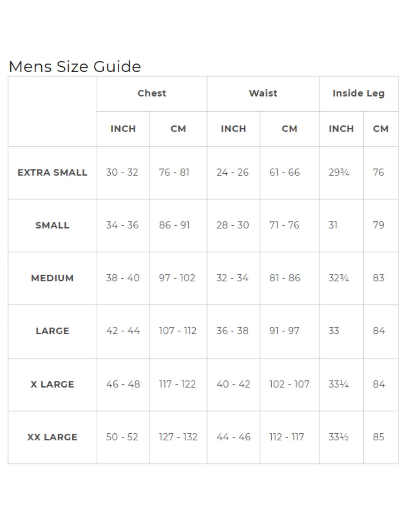Image resolution: width=410 pixels, height=532 pixels.
Task: Click Medium inside leg cm value 83
Action: point(378,278)
